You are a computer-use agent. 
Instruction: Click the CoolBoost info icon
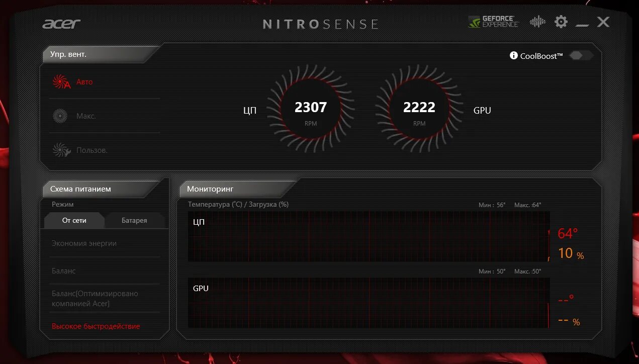tap(514, 55)
